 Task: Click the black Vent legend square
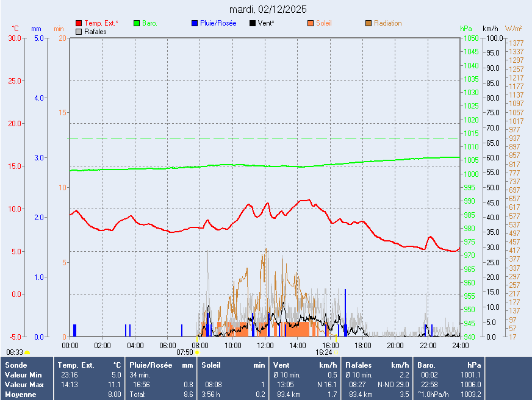[253, 24]
